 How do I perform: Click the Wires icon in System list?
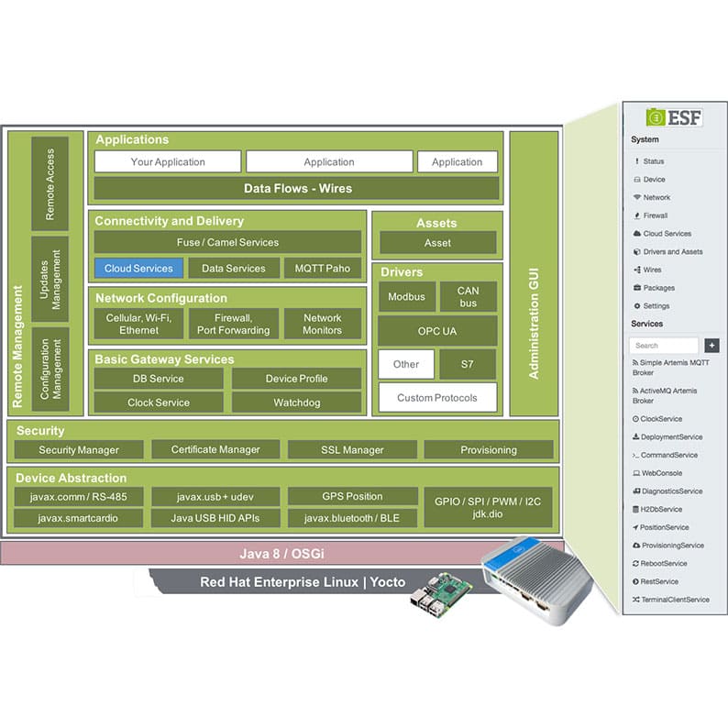click(x=637, y=270)
